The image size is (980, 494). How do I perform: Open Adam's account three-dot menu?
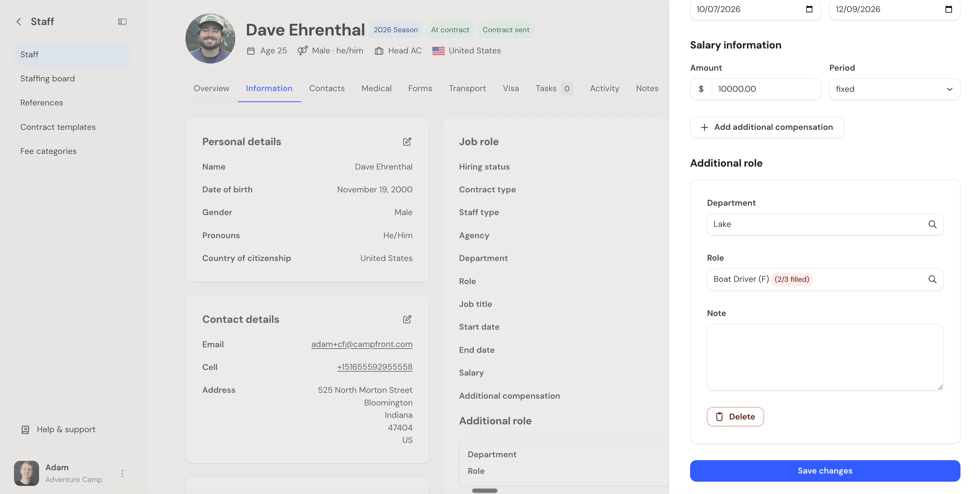click(x=122, y=473)
